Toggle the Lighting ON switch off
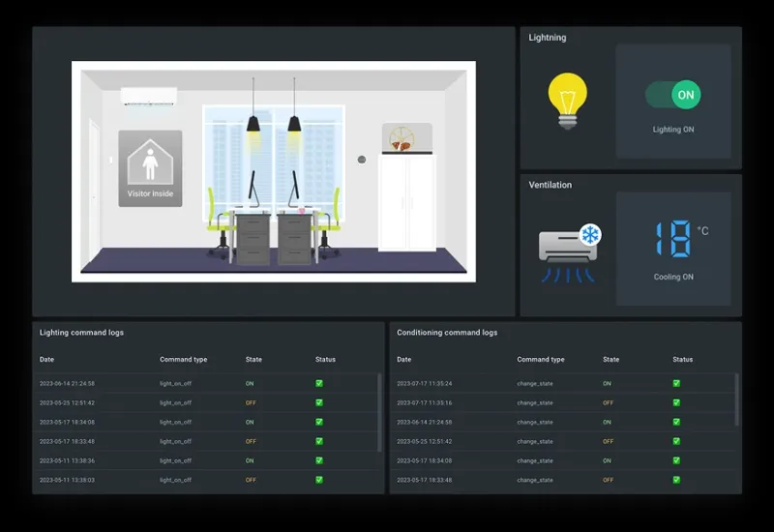Image resolution: width=774 pixels, height=532 pixels. point(672,95)
